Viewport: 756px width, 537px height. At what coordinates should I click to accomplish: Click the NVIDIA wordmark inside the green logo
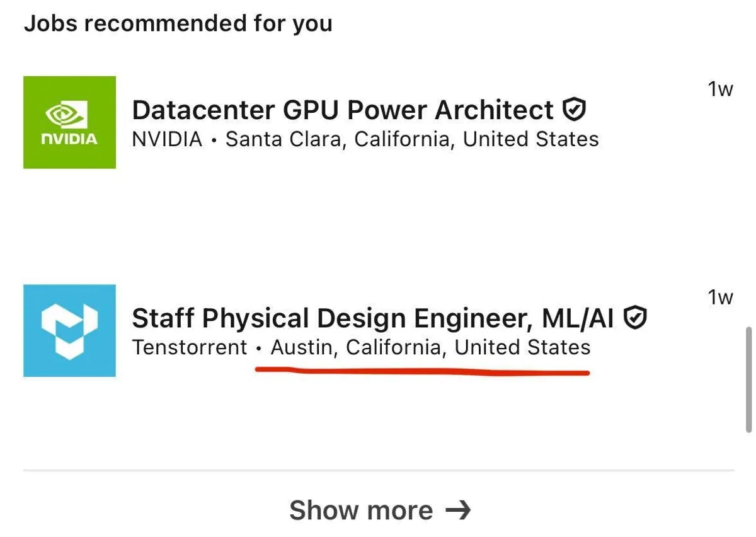coord(69,139)
